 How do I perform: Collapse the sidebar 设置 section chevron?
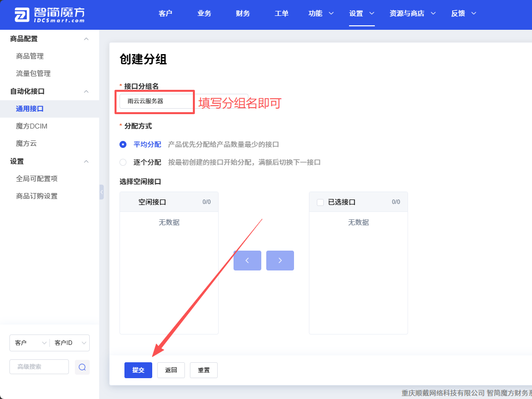click(x=86, y=161)
